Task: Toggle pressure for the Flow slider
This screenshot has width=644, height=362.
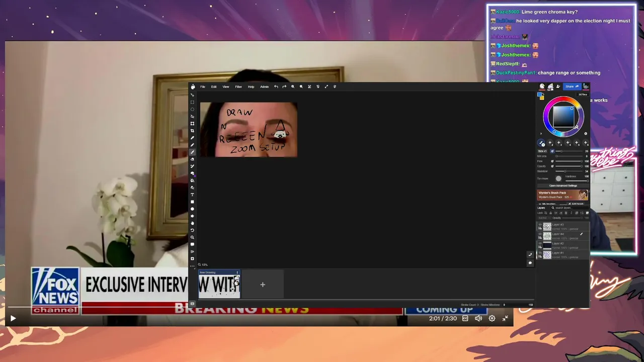Action: pos(552,161)
